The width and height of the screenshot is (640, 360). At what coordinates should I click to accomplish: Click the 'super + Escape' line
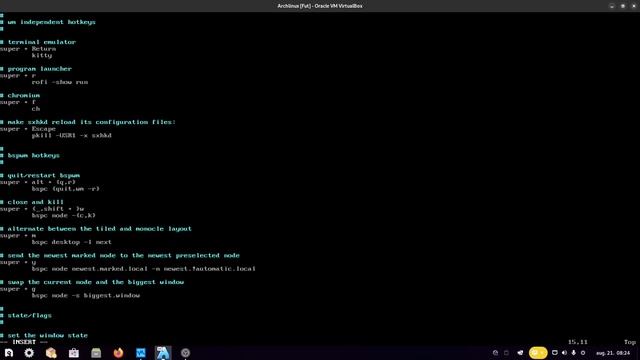pos(28,129)
